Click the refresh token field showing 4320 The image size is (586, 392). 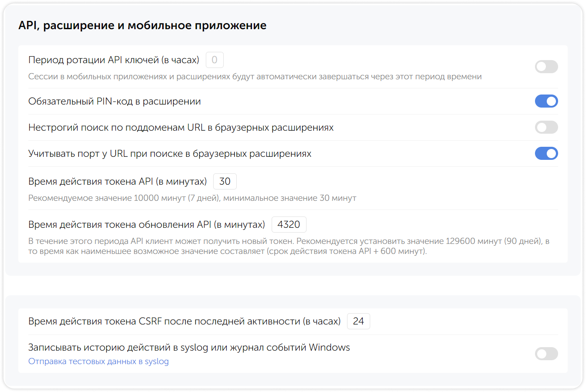289,224
